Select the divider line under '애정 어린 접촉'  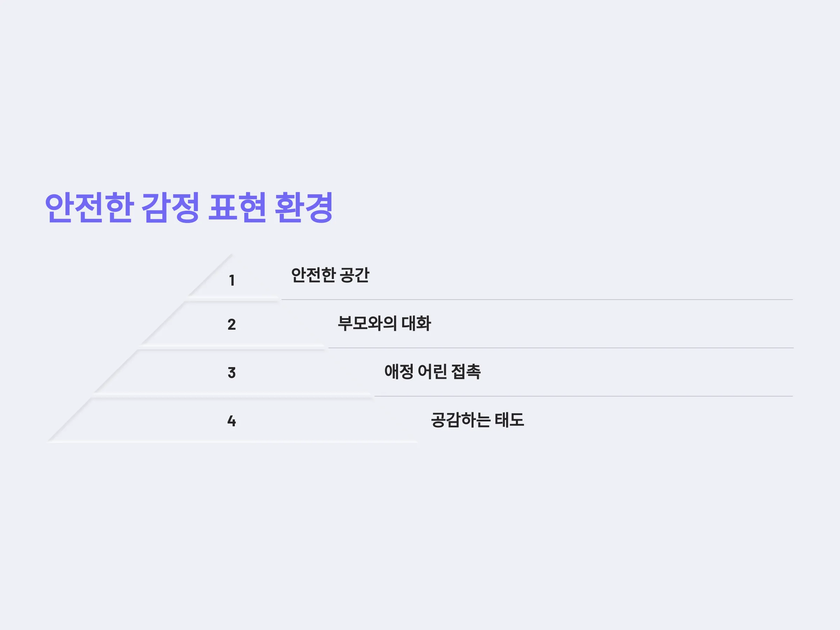pos(584,396)
